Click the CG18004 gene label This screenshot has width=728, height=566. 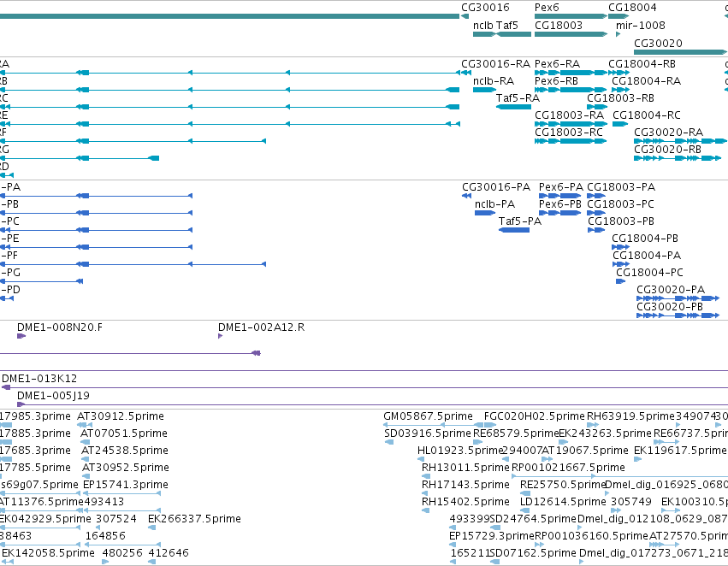pos(632,8)
